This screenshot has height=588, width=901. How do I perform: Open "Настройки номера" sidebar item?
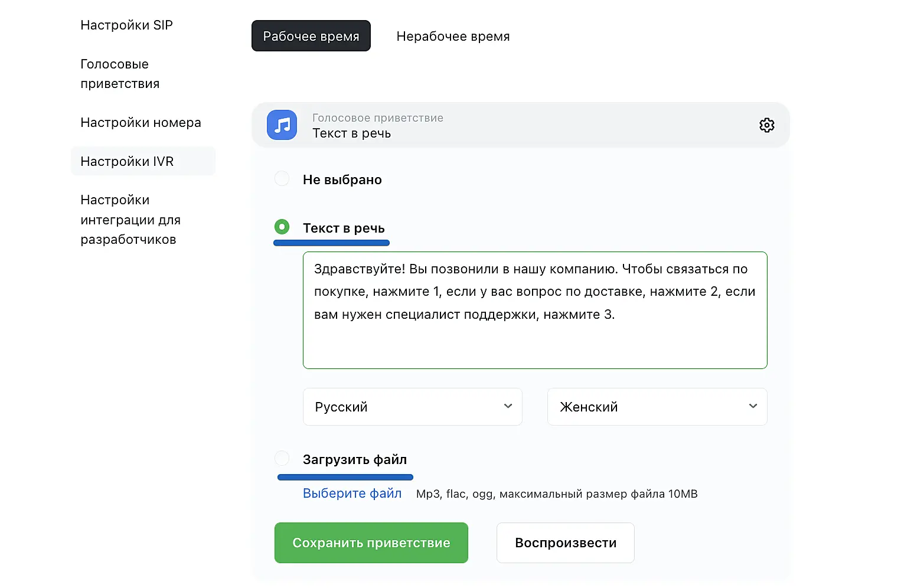click(141, 123)
